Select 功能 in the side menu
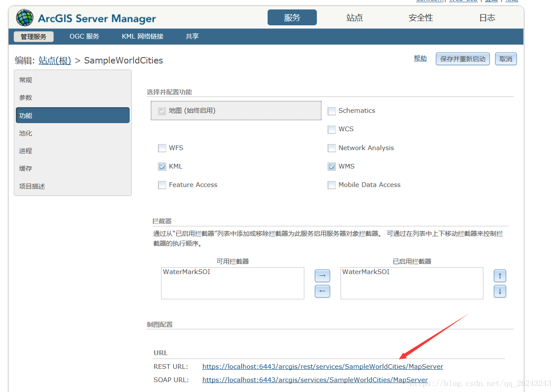The height and width of the screenshot is (392, 556). click(73, 115)
